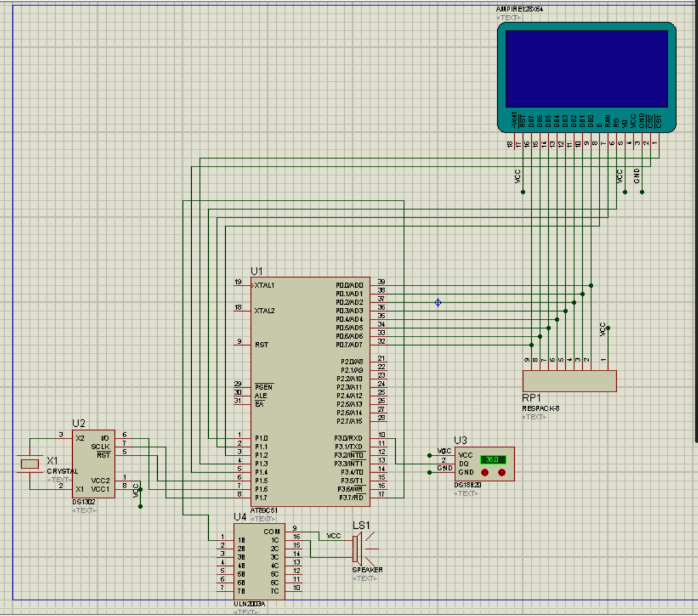Select the ULN2003A driver U4
This screenshot has height=616, width=698.
coord(259,562)
